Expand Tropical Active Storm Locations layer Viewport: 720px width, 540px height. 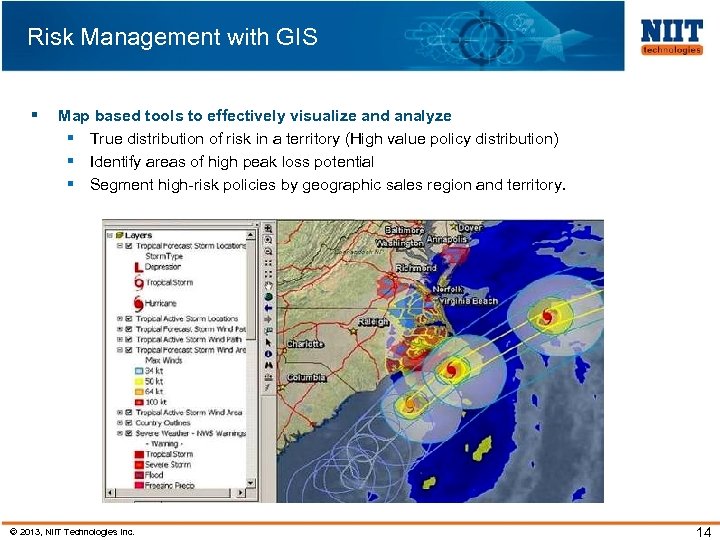(120, 319)
